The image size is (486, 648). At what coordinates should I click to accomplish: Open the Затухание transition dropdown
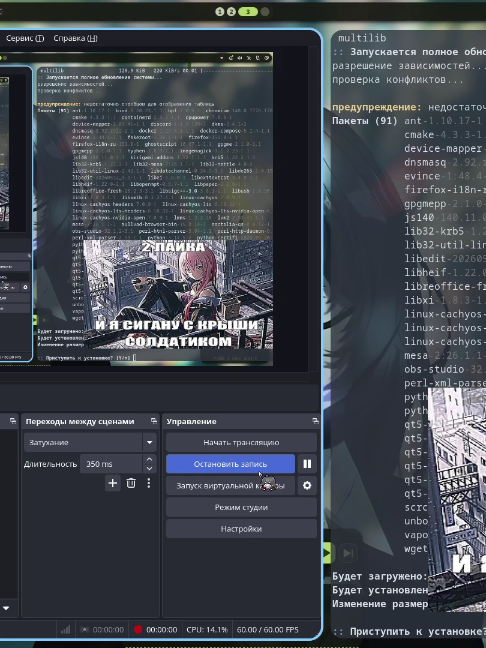click(90, 442)
